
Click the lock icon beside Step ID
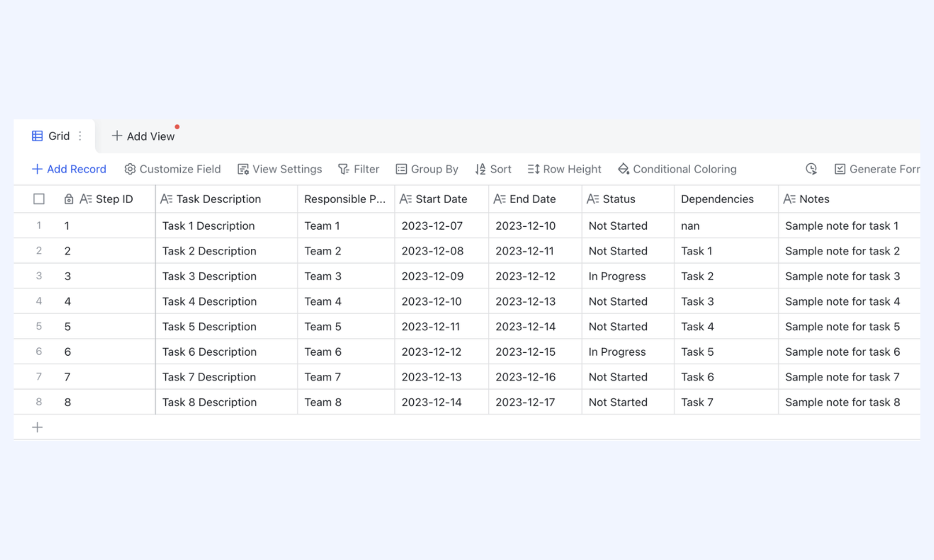point(69,199)
